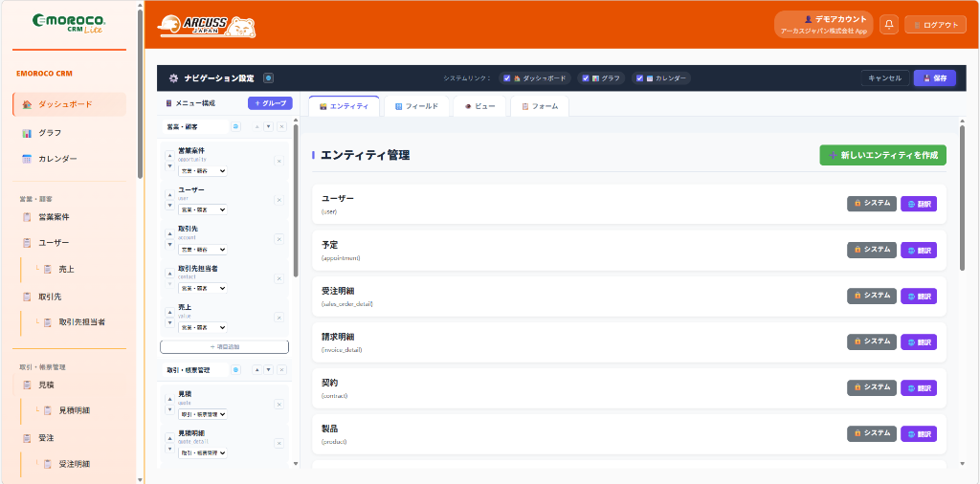Click + 項目追加 under 営業・顧客 group

click(x=224, y=346)
